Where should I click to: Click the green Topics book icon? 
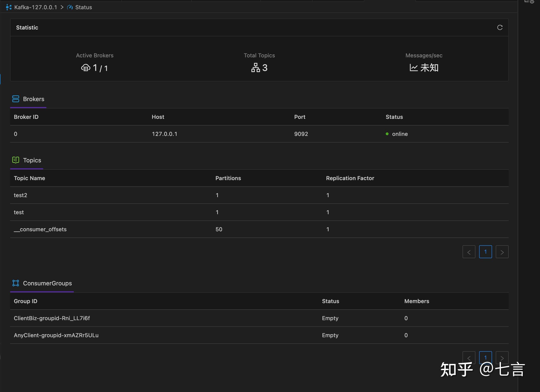click(15, 160)
